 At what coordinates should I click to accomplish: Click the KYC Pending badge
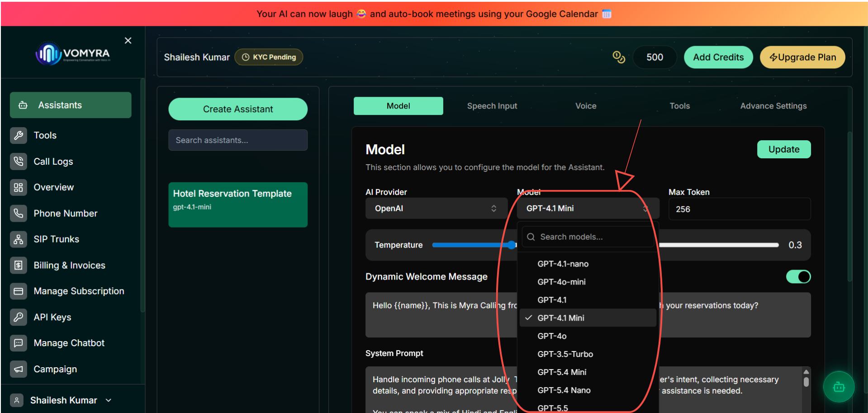[269, 57]
